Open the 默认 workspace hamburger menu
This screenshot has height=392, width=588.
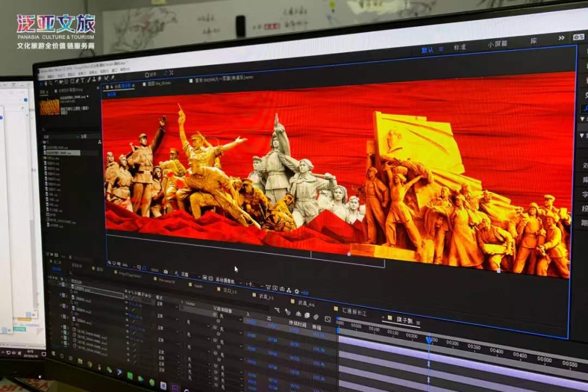coord(441,49)
